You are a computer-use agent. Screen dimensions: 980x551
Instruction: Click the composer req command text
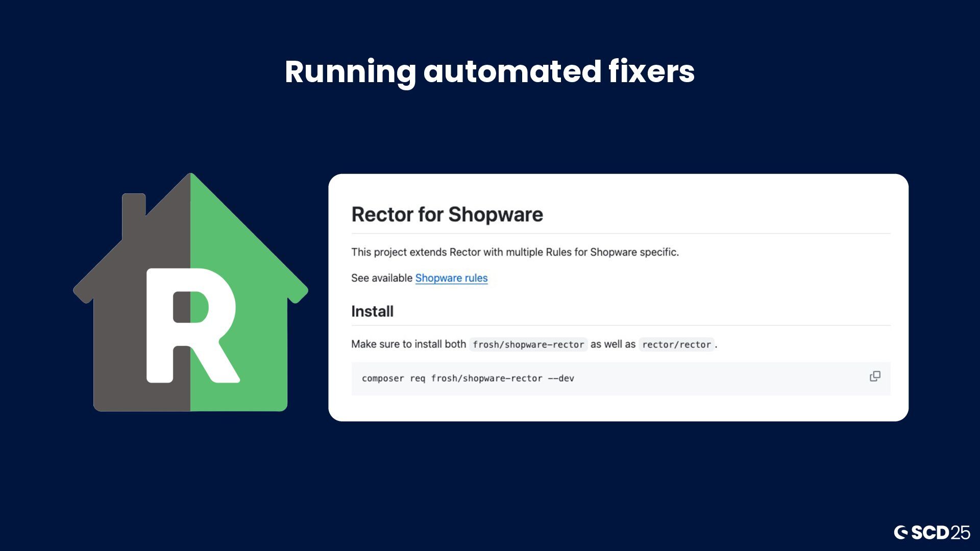click(468, 379)
